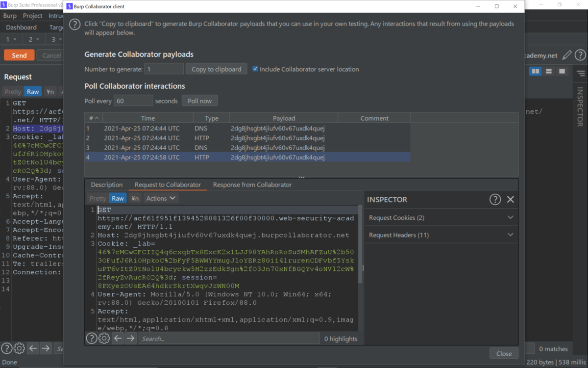Click the vertical INSPECTOR label in Repeater
The height and width of the screenshot is (368, 588).
[x=580, y=107]
